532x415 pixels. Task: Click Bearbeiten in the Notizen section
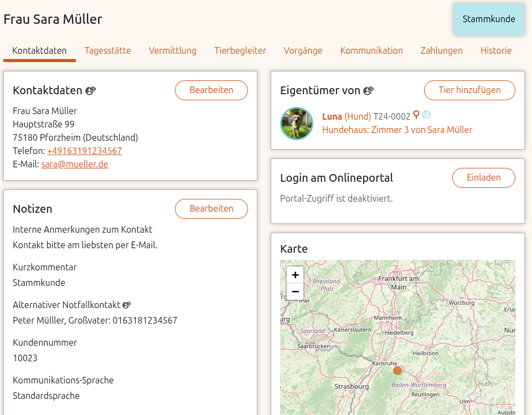pyautogui.click(x=211, y=209)
